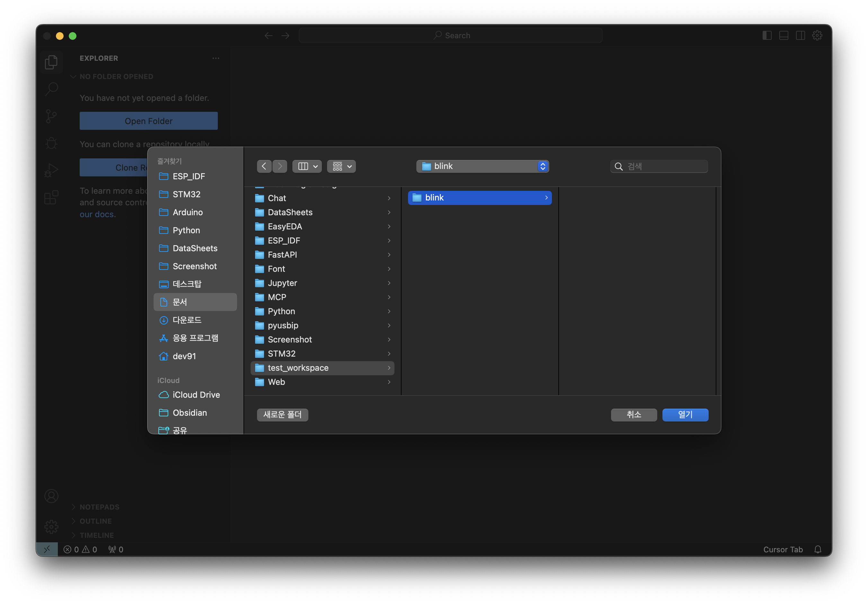868x604 pixels.
Task: Open the Search view in activity bar
Action: (51, 89)
